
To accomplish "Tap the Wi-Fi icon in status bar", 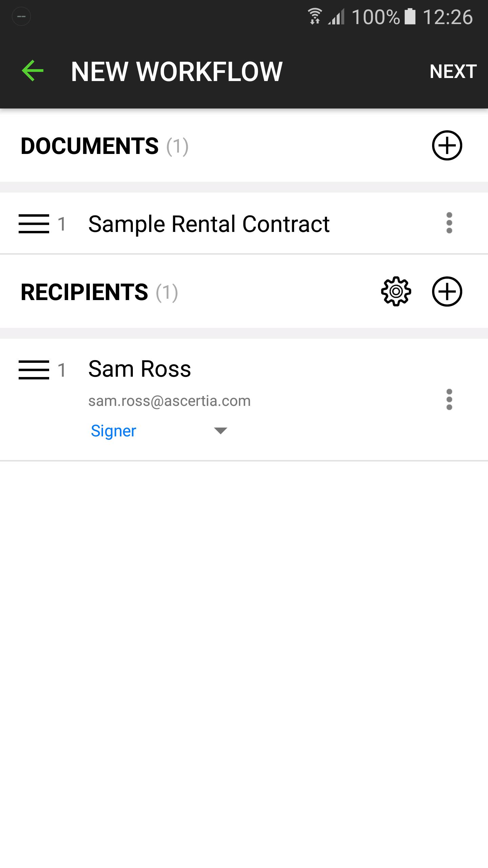I will coord(315,17).
